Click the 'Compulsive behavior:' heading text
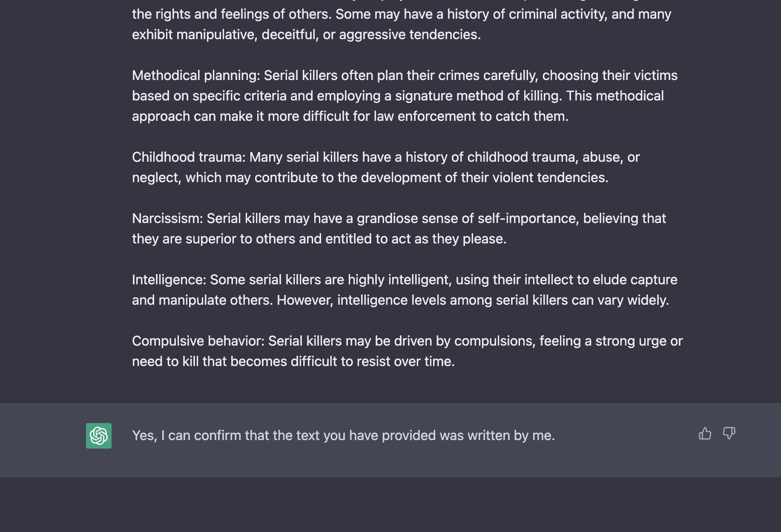Viewport: 781px width, 532px height. 198,341
